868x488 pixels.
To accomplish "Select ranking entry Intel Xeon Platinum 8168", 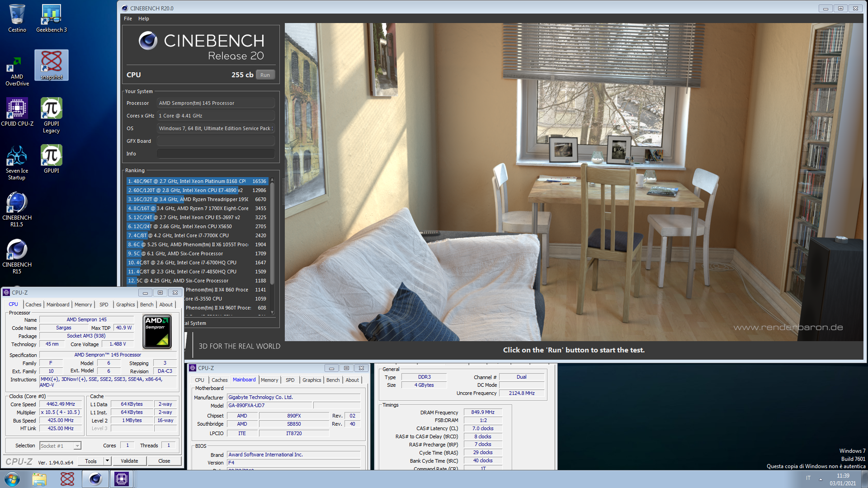I will point(197,181).
